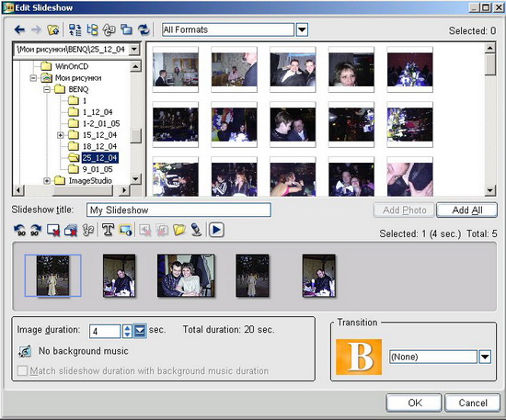
Task: Select the 18_12_04 folder
Action: pos(99,146)
